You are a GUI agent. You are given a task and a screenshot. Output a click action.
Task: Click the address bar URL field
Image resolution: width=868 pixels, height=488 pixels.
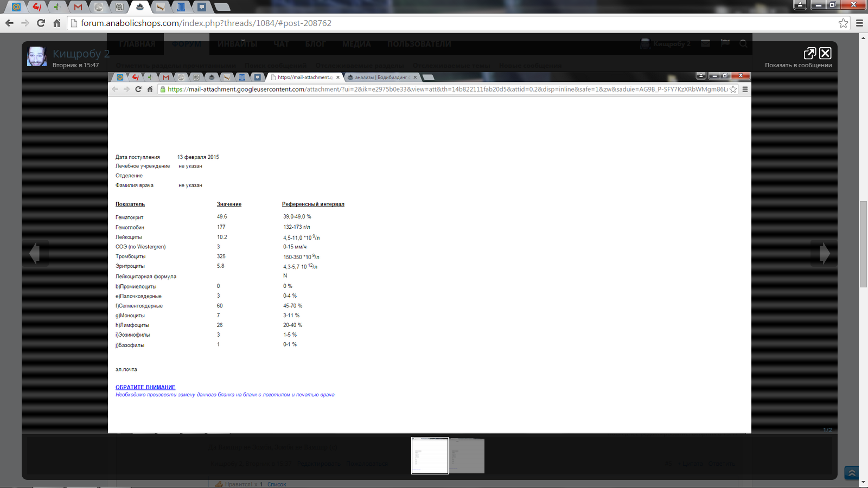coord(434,23)
